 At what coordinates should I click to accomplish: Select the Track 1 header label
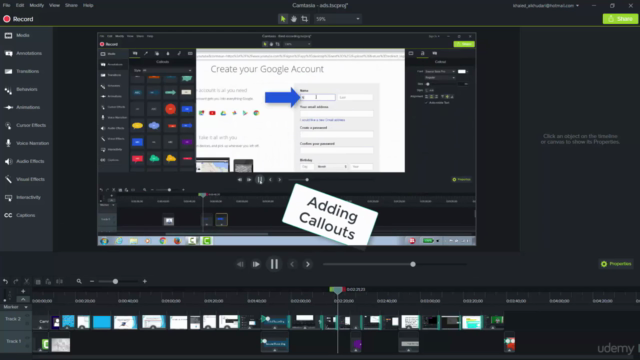pos(13,341)
